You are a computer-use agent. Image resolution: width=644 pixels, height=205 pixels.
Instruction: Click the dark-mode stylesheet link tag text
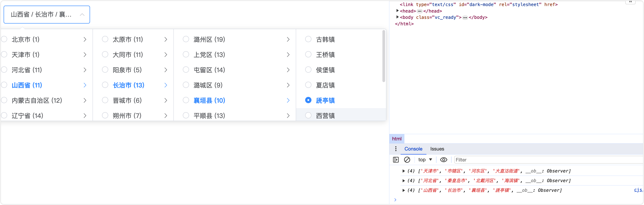[478, 4]
